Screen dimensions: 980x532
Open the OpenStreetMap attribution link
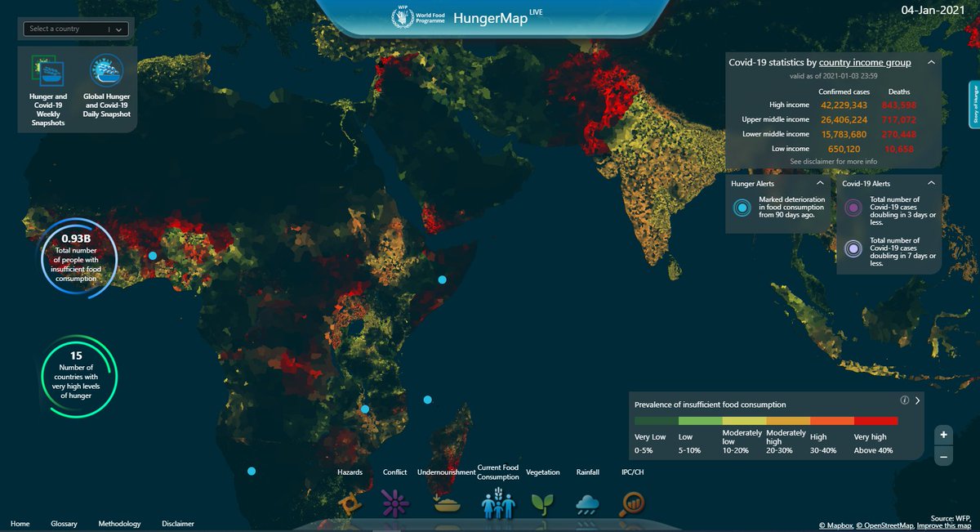[x=884, y=525]
